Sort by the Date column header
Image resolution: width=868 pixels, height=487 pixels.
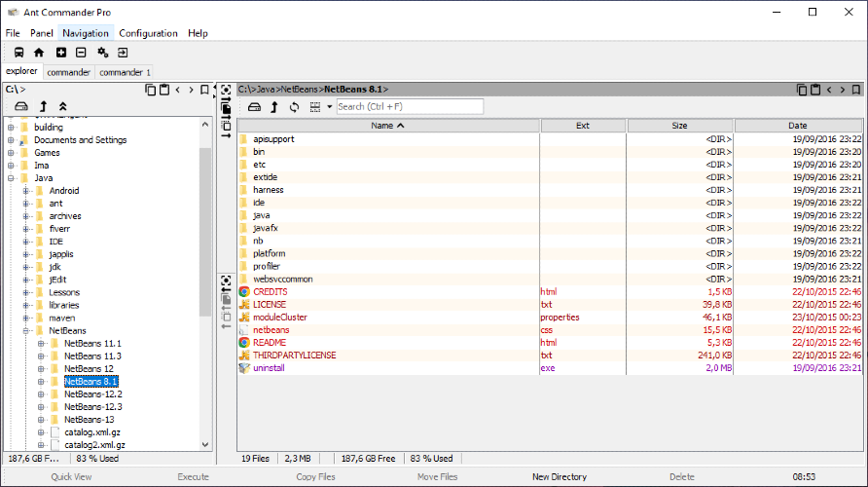tap(798, 126)
